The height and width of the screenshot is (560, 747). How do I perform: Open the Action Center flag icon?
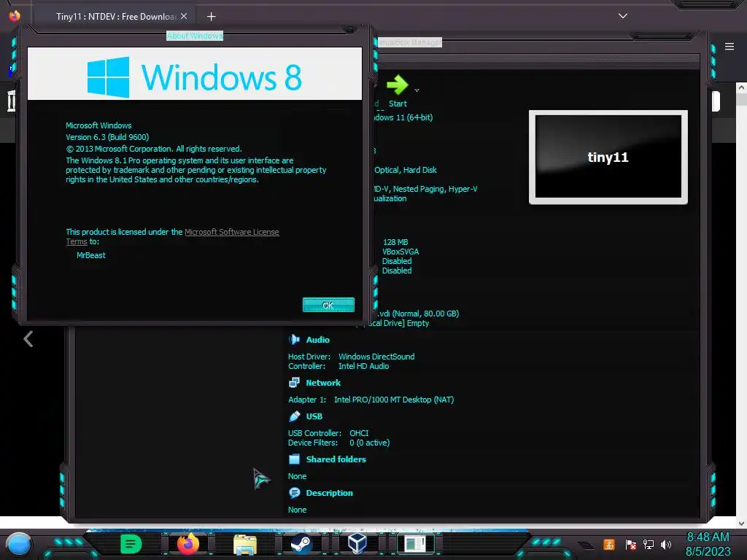[x=630, y=544]
